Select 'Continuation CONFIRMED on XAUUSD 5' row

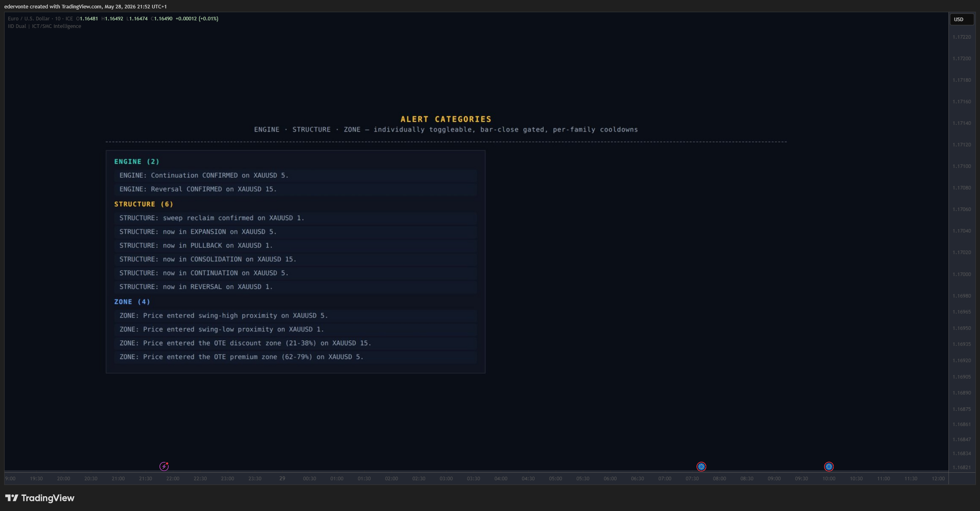[x=295, y=176]
